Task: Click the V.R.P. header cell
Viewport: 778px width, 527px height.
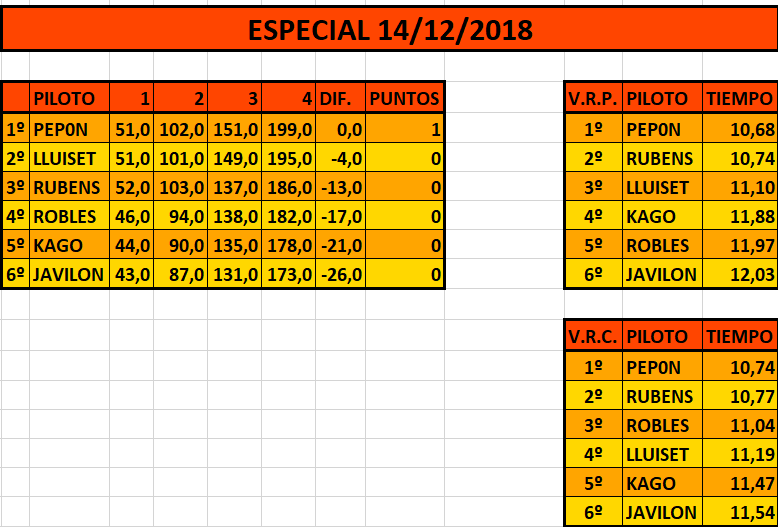Action: point(593,98)
